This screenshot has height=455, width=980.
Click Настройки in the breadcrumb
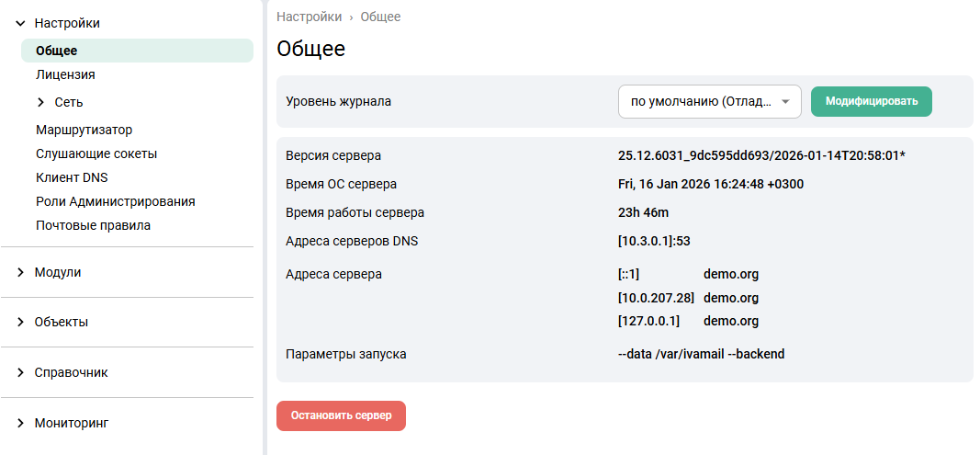309,17
